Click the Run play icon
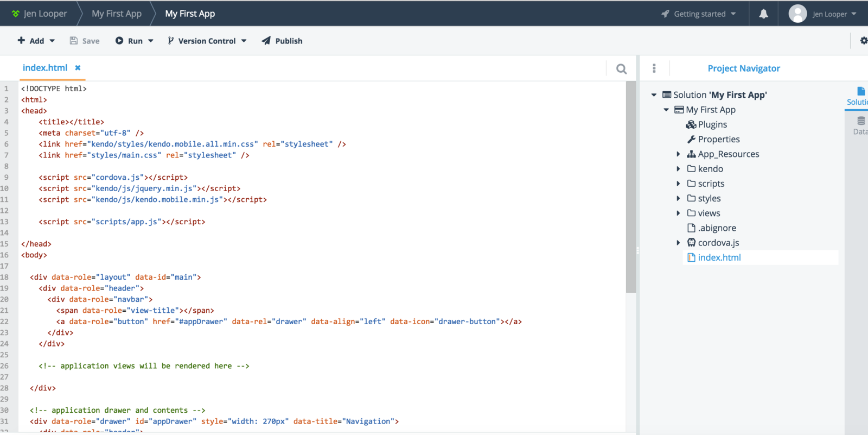Screen dimensions: 868x435 (119, 41)
